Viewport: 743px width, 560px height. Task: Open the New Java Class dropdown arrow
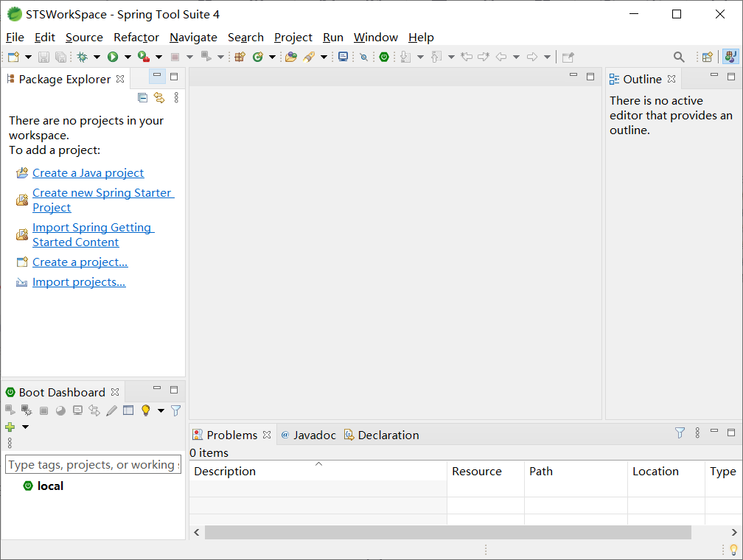point(272,57)
